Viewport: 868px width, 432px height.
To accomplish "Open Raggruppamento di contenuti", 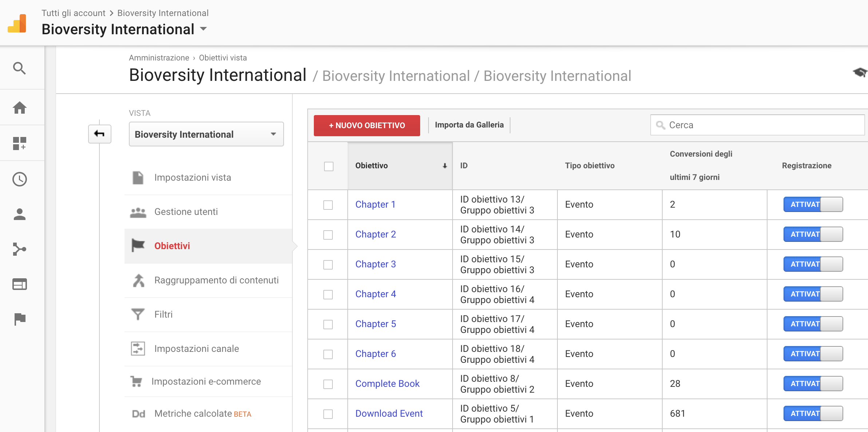I will click(x=216, y=280).
